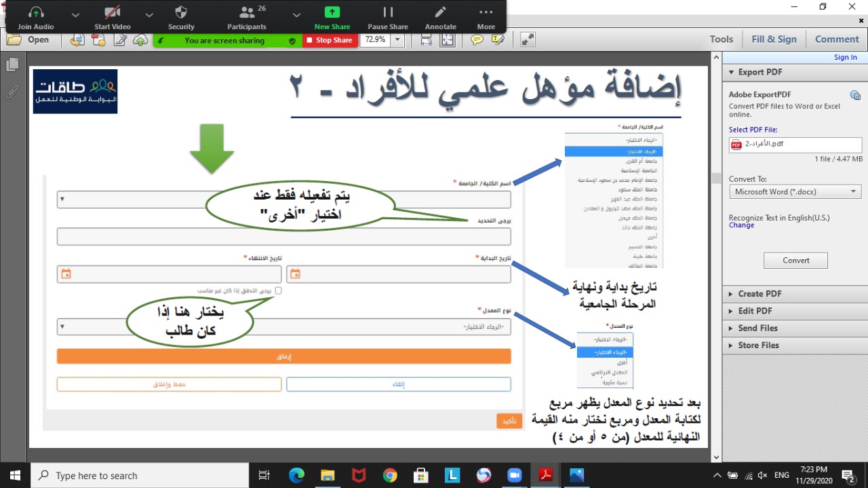The height and width of the screenshot is (488, 868).
Task: Toggle Start Video camera in Zoom
Action: 112,17
